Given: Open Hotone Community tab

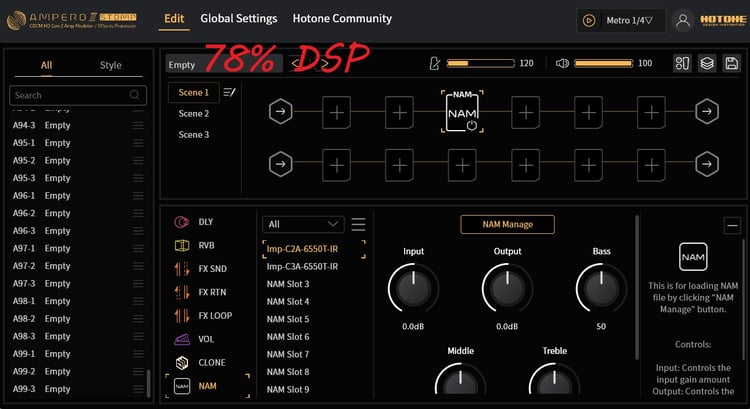Looking at the screenshot, I should click(x=342, y=19).
